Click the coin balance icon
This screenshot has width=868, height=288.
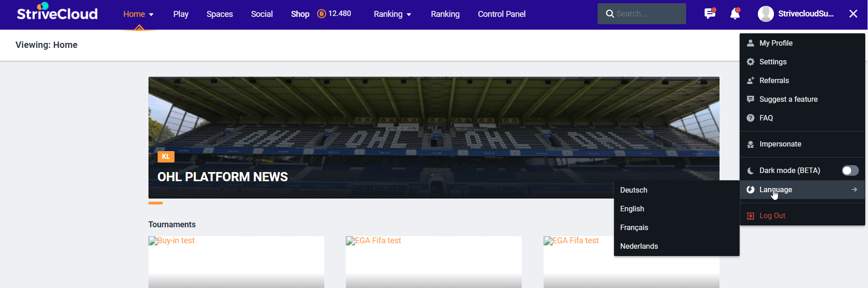pos(322,14)
